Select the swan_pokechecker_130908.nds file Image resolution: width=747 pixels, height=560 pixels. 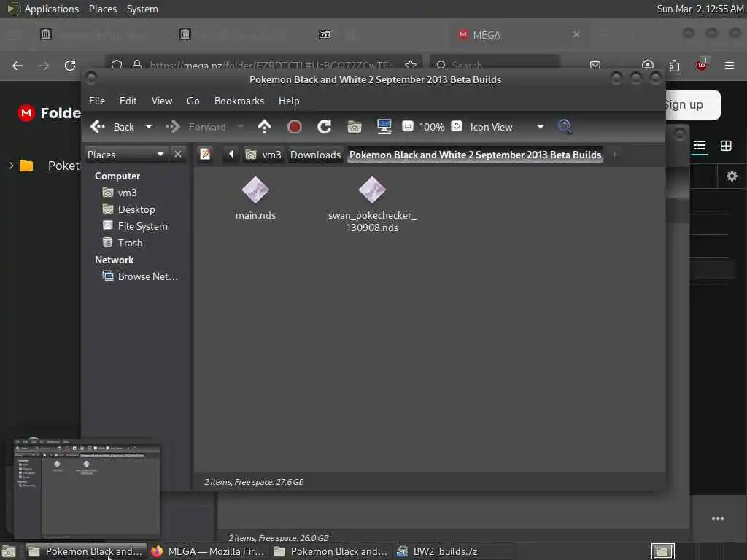pyautogui.click(x=372, y=205)
